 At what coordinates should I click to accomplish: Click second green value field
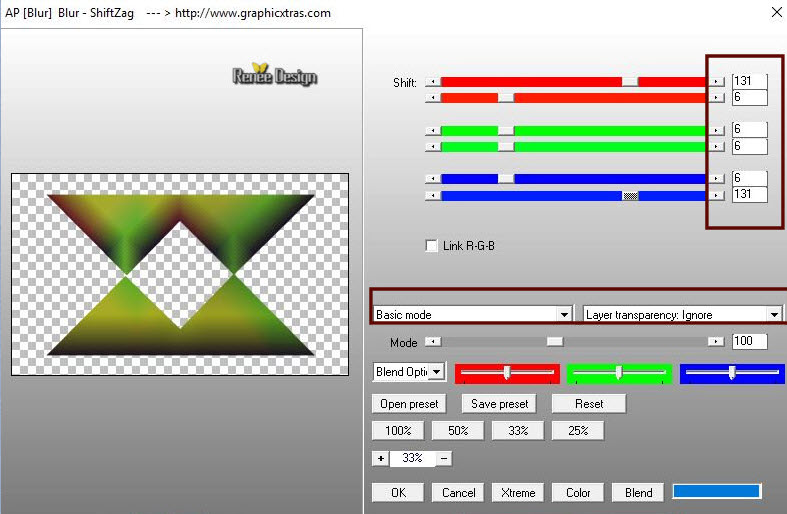point(749,146)
